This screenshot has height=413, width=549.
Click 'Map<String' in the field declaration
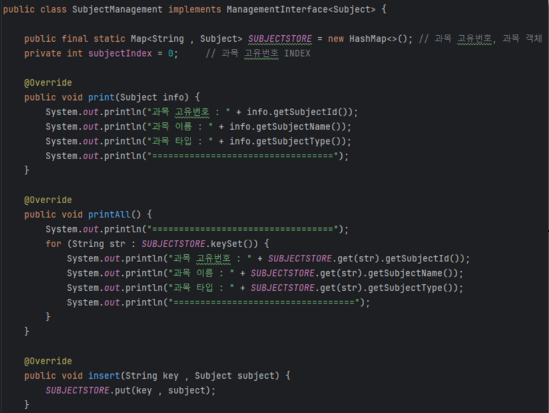pyautogui.click(x=157, y=39)
